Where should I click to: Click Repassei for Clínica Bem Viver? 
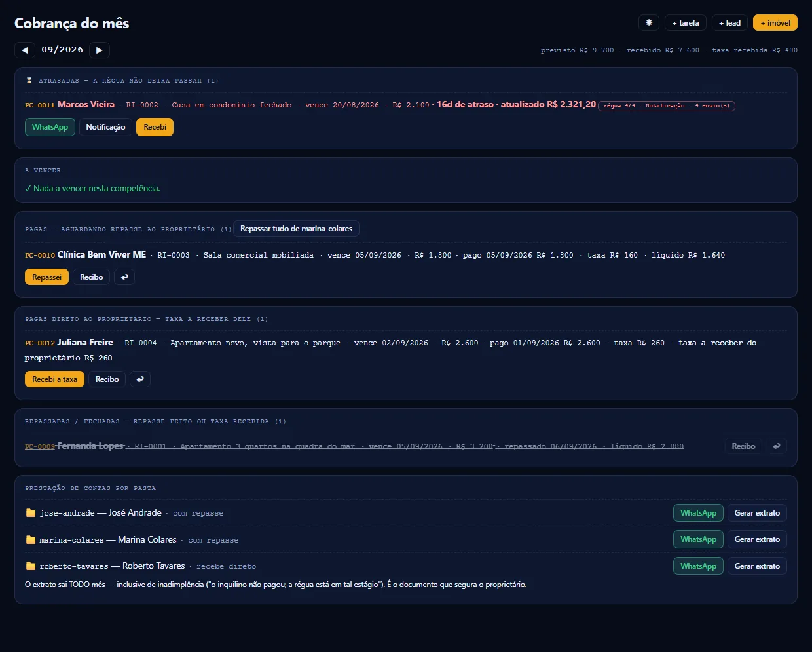coord(46,277)
